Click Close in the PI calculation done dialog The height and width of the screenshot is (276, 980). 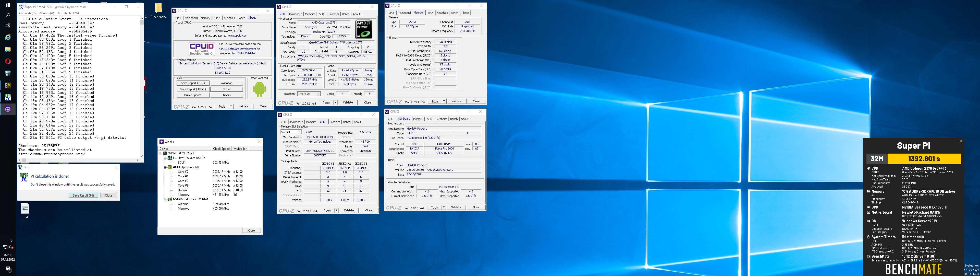coord(108,195)
